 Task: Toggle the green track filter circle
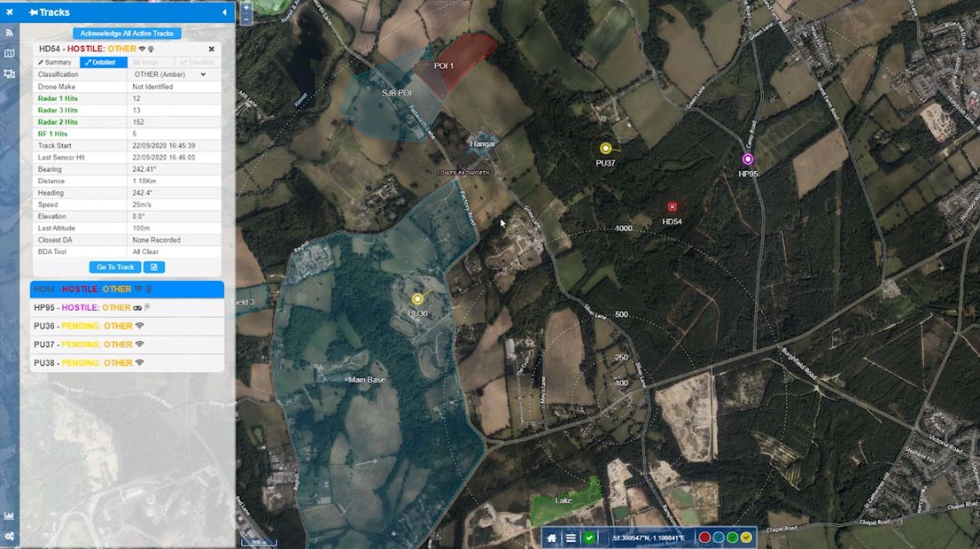point(732,537)
